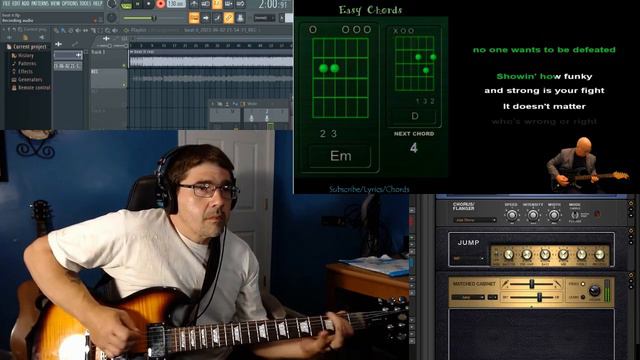Open Remote control in the browser tree

coord(31,88)
